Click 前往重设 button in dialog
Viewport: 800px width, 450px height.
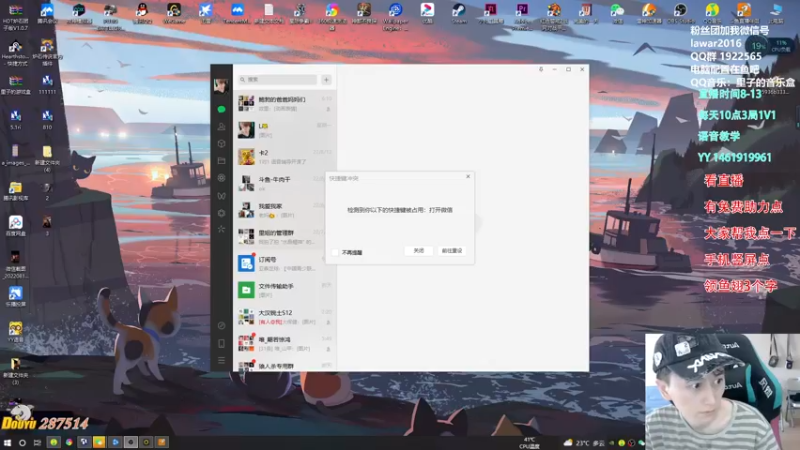tap(452, 251)
